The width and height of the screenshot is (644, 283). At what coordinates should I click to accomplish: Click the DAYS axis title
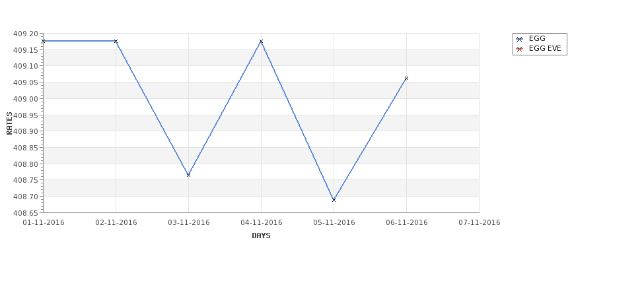click(261, 236)
